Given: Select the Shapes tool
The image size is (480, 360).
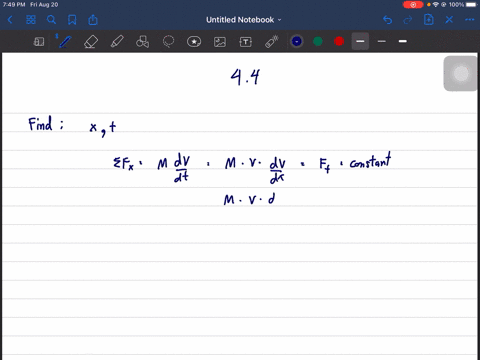Looking at the screenshot, I should pos(143,42).
